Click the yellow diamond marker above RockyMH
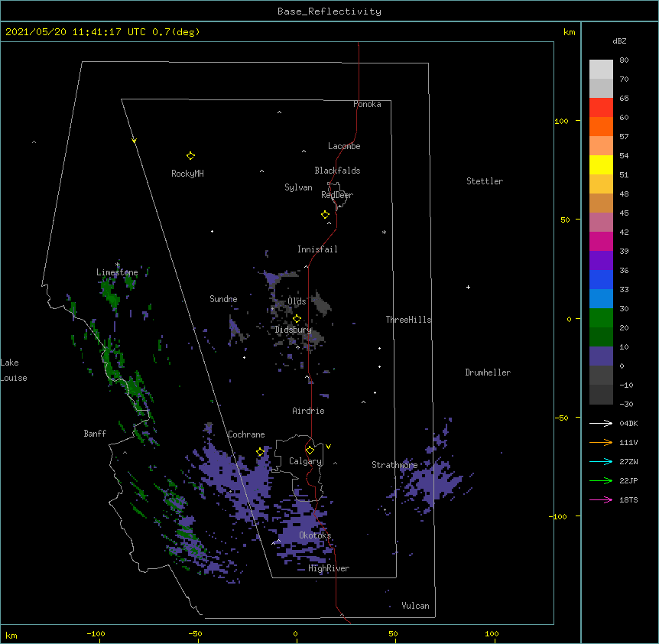The width and height of the screenshot is (659, 644). point(190,156)
